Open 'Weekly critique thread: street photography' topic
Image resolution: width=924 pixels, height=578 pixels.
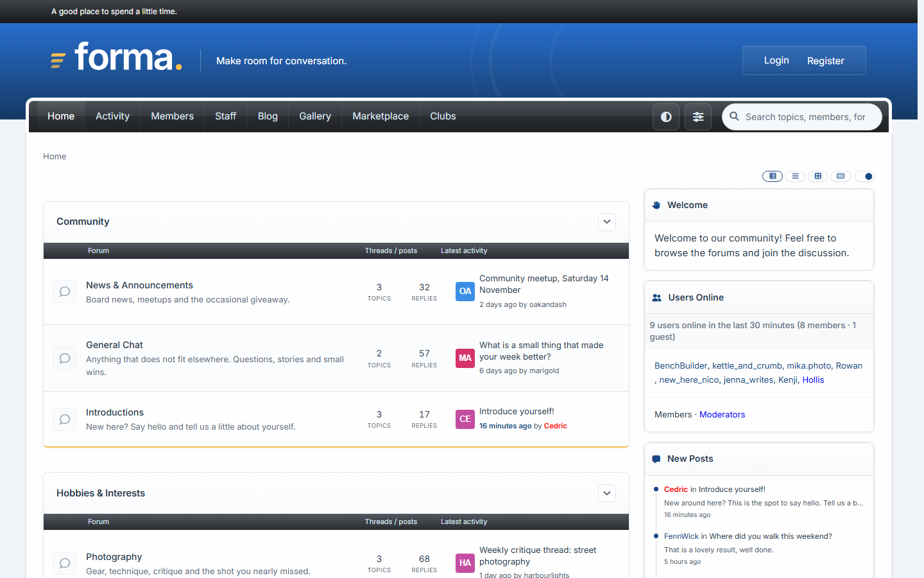(x=538, y=556)
